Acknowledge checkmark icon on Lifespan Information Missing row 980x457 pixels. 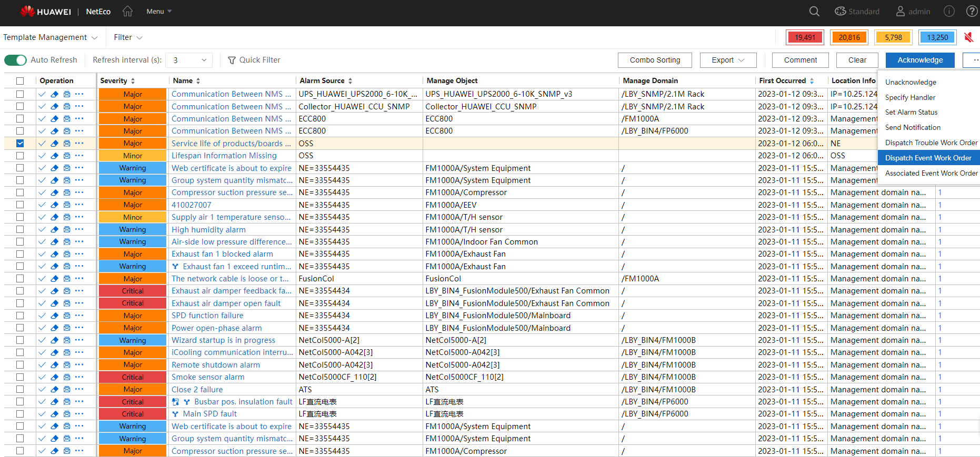pos(42,156)
